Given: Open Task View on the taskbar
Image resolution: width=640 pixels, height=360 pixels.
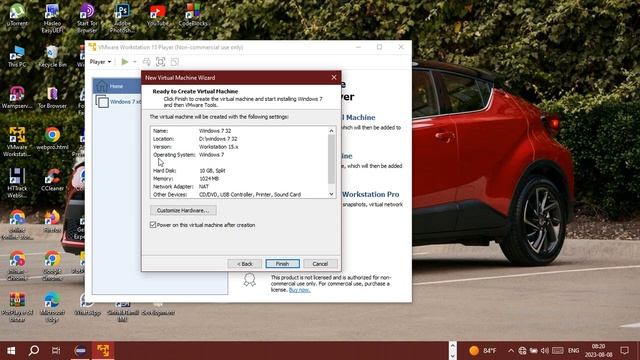Looking at the screenshot, I should (56, 350).
